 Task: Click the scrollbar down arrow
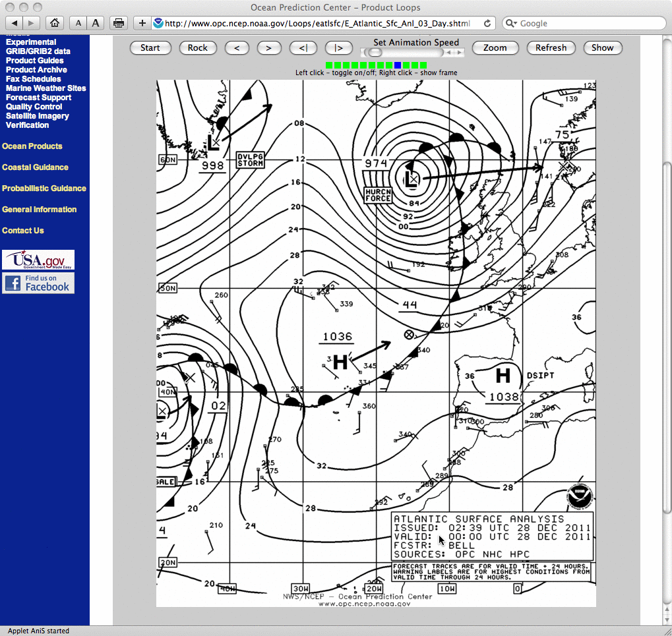click(667, 620)
